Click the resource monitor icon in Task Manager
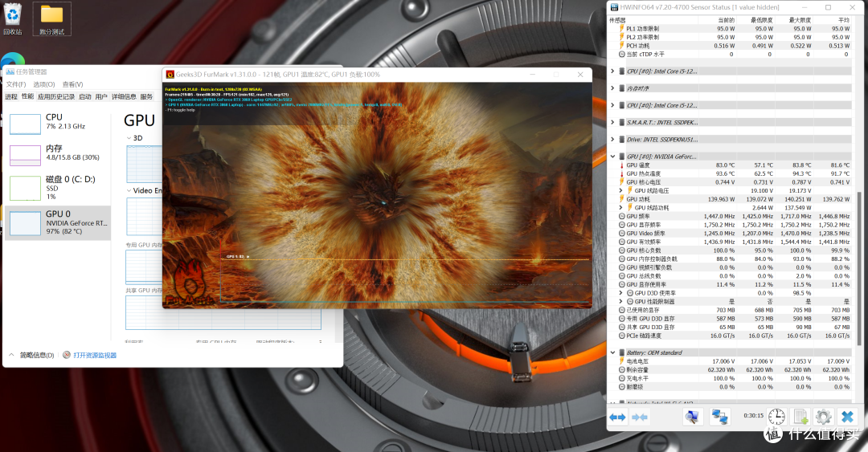The image size is (868, 452). [x=67, y=355]
